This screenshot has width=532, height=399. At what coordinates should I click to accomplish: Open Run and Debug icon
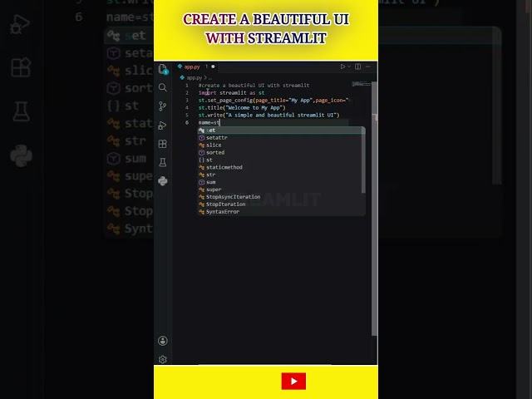click(163, 126)
